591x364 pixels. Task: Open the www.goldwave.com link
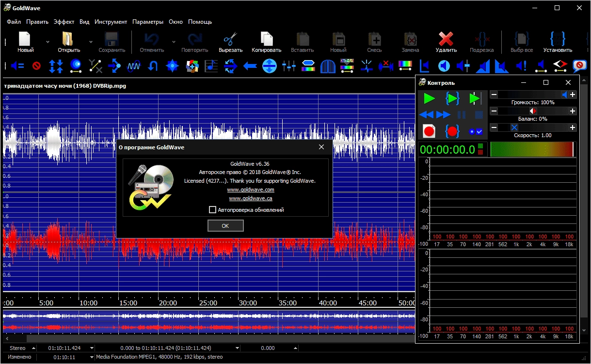(x=251, y=190)
